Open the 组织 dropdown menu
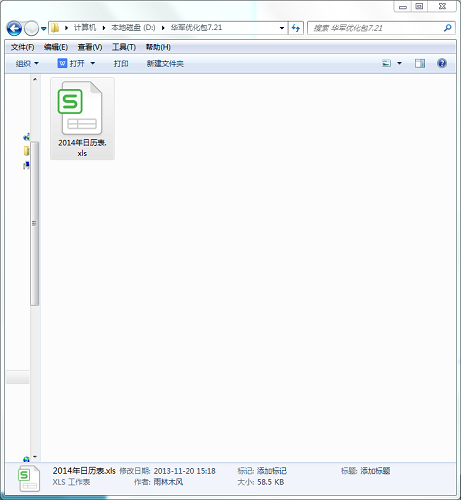This screenshot has height=500, width=461. tap(27, 63)
